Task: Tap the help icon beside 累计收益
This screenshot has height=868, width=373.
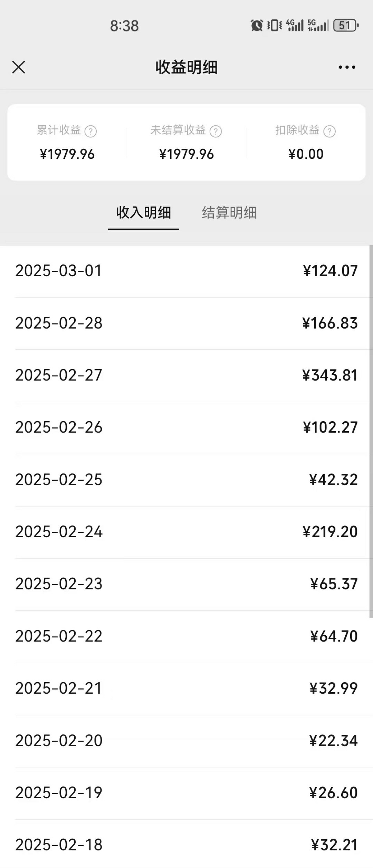Action: (90, 131)
